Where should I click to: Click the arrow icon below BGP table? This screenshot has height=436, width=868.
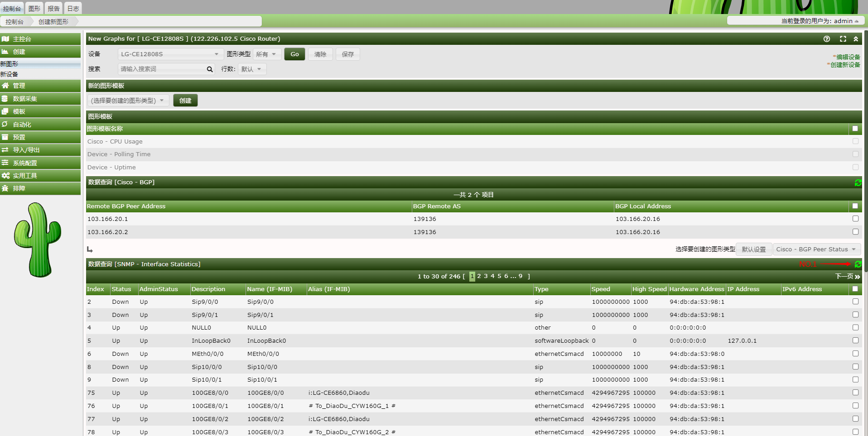(x=90, y=249)
